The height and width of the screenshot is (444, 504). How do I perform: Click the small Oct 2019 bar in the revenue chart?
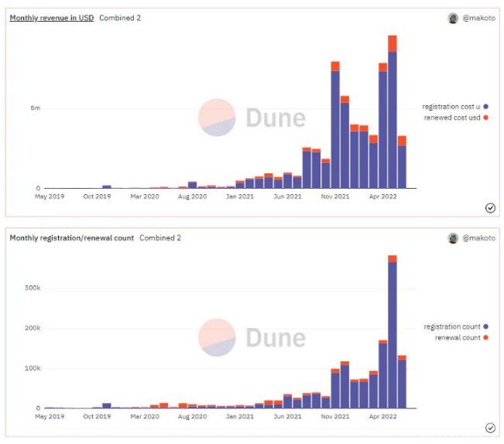(x=107, y=186)
